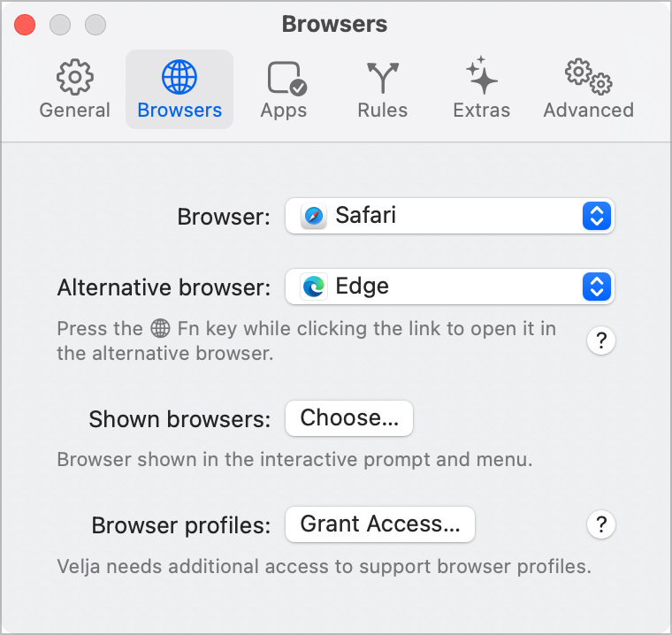Switch to the Extras tab label

click(x=481, y=111)
